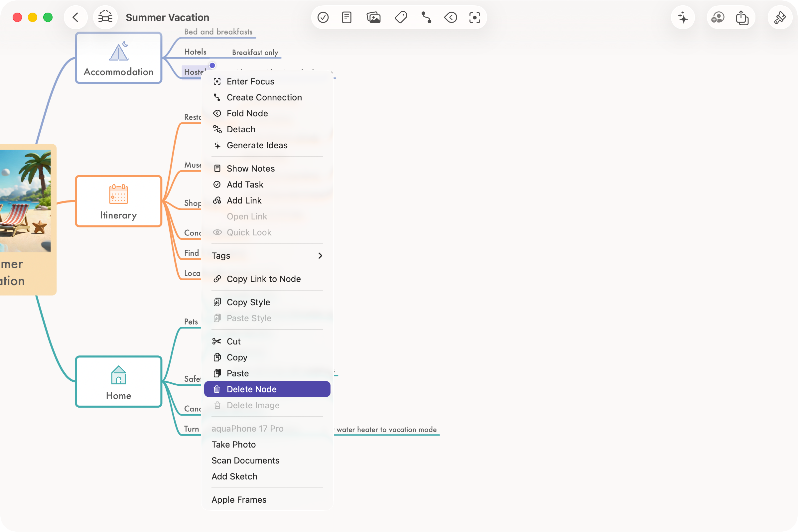Click the back chevron button

point(75,17)
